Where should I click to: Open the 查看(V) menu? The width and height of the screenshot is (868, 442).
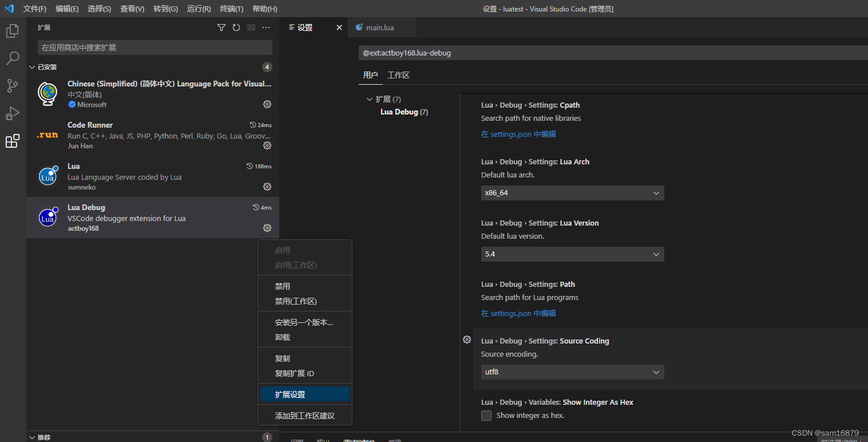[132, 9]
